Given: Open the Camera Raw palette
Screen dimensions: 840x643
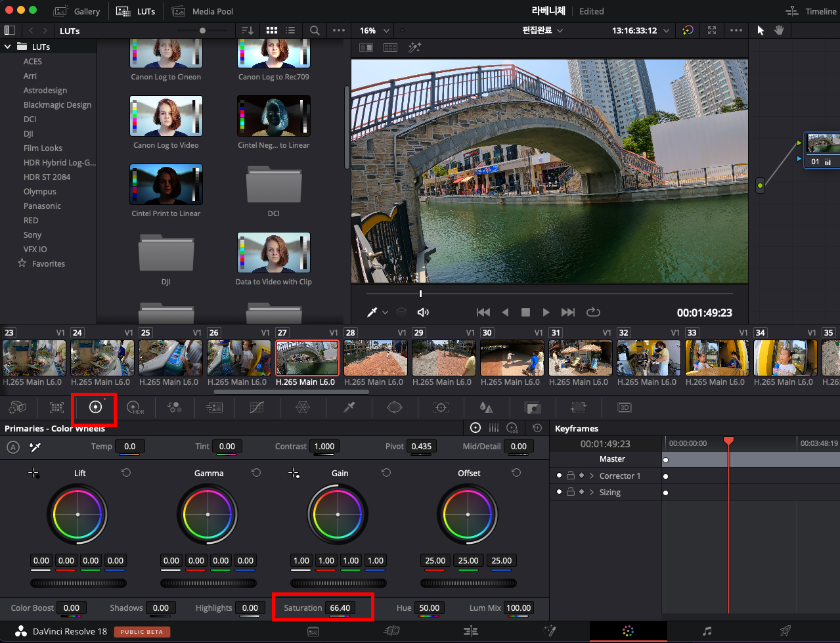Looking at the screenshot, I should click(x=18, y=408).
